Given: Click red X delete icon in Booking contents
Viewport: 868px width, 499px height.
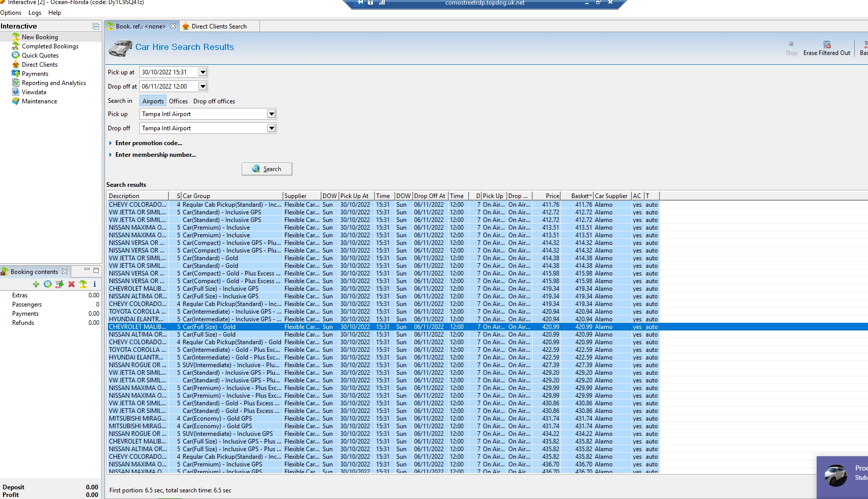Looking at the screenshot, I should click(x=71, y=284).
